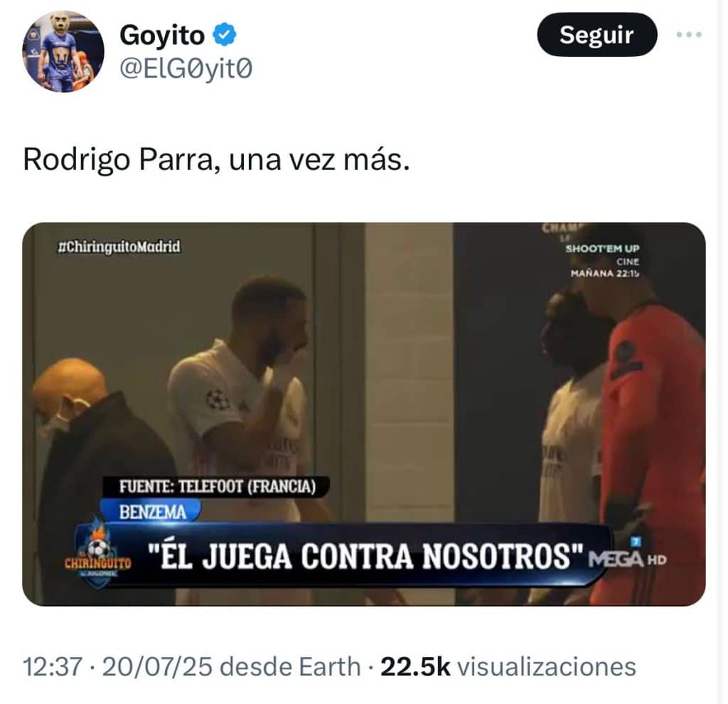The height and width of the screenshot is (704, 728).
Task: Click the "ÉL JUEGA CONTRA NOSOTROS" headline banner
Action: [x=365, y=556]
